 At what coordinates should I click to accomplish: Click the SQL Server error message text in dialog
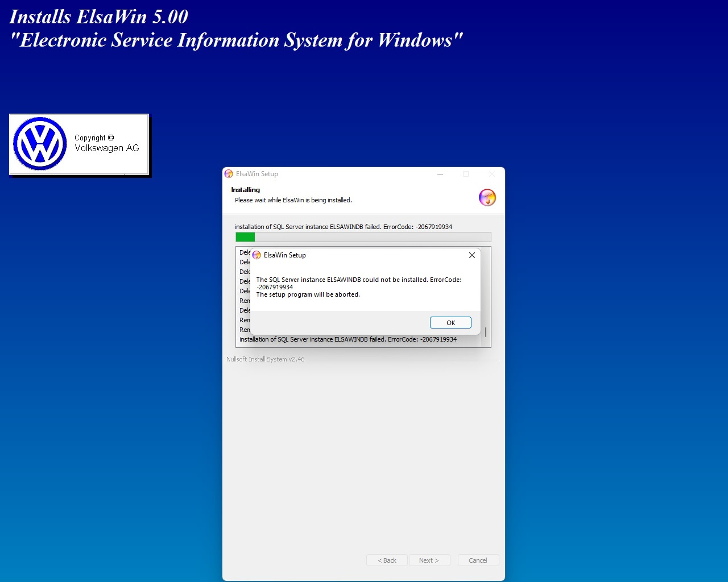[x=358, y=286]
